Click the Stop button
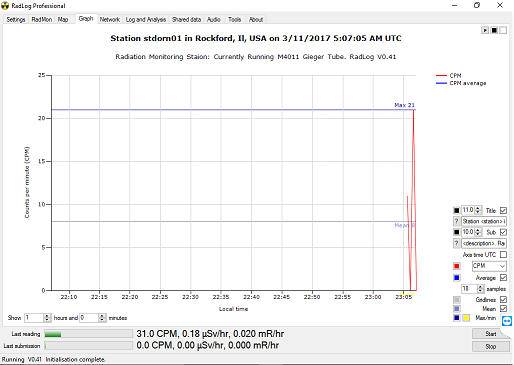The image size is (514, 365). 491,347
